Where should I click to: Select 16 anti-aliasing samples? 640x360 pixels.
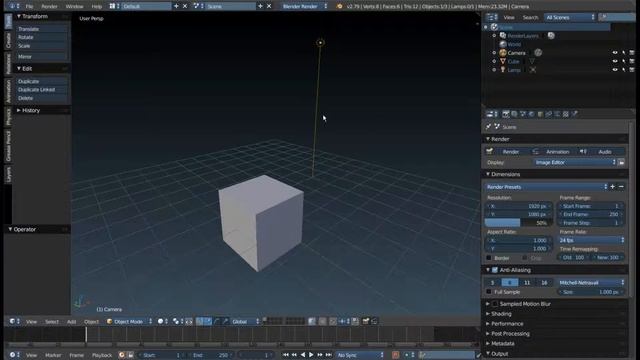(544, 282)
